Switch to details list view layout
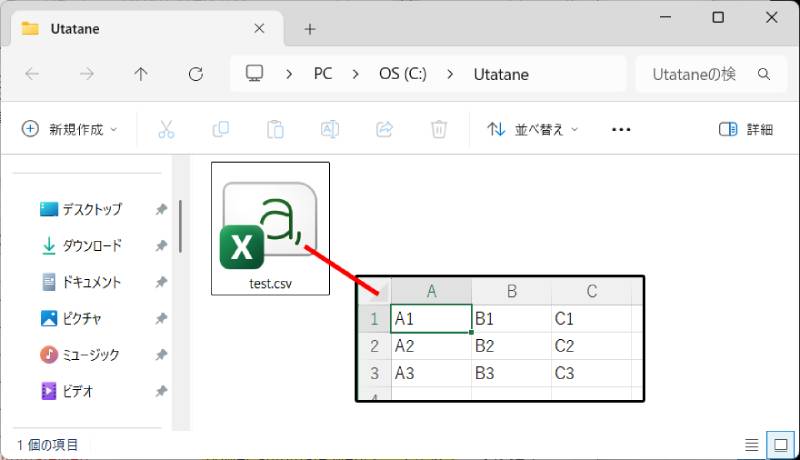This screenshot has width=800, height=460. [x=752, y=444]
